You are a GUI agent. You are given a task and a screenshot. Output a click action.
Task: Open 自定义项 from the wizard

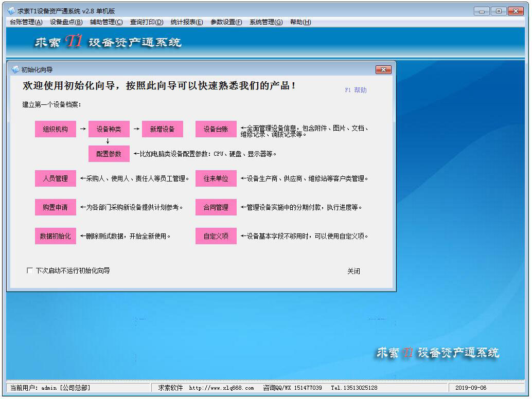pyautogui.click(x=216, y=236)
